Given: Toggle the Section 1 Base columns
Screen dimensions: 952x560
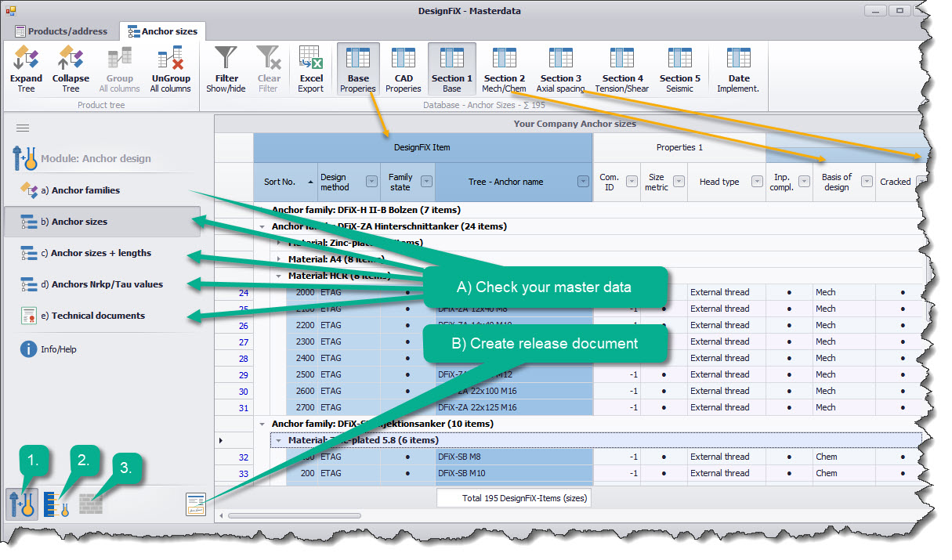Looking at the screenshot, I should click(452, 69).
